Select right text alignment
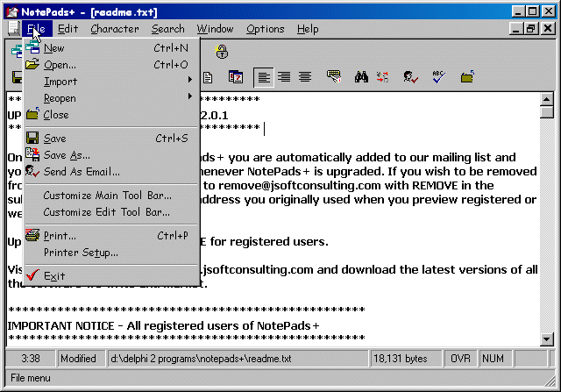Screen dimensions: 561x392 [284, 77]
